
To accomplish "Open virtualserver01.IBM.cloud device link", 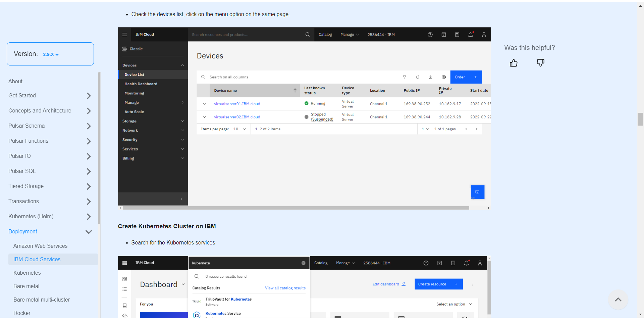I will pyautogui.click(x=237, y=104).
